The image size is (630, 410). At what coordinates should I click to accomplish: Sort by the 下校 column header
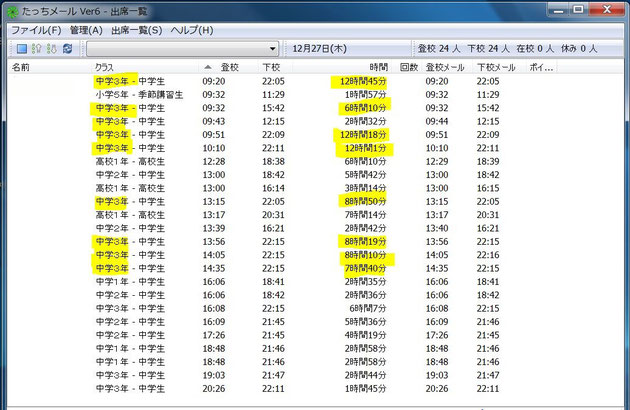(x=271, y=67)
